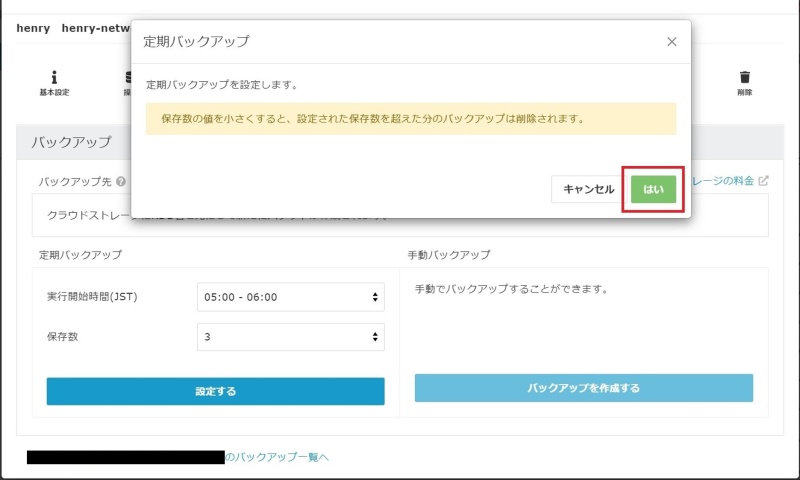This screenshot has height=480, width=800.
Task: Click the yellow 保存数 warning message
Action: 410,118
